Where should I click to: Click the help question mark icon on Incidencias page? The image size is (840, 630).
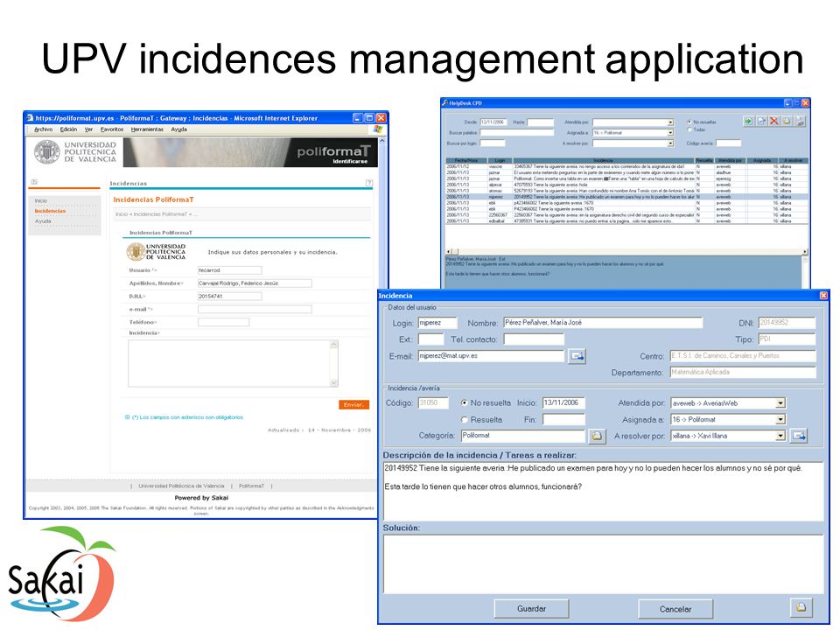point(369,183)
